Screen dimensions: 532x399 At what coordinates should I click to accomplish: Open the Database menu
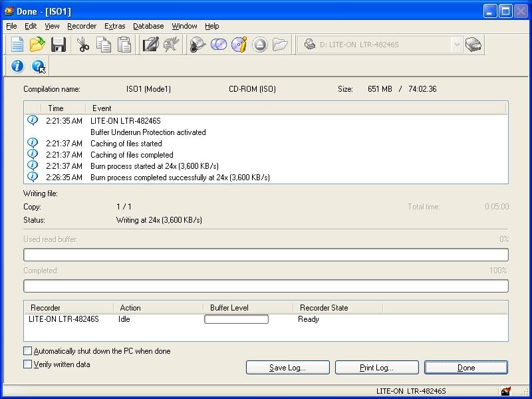(148, 26)
